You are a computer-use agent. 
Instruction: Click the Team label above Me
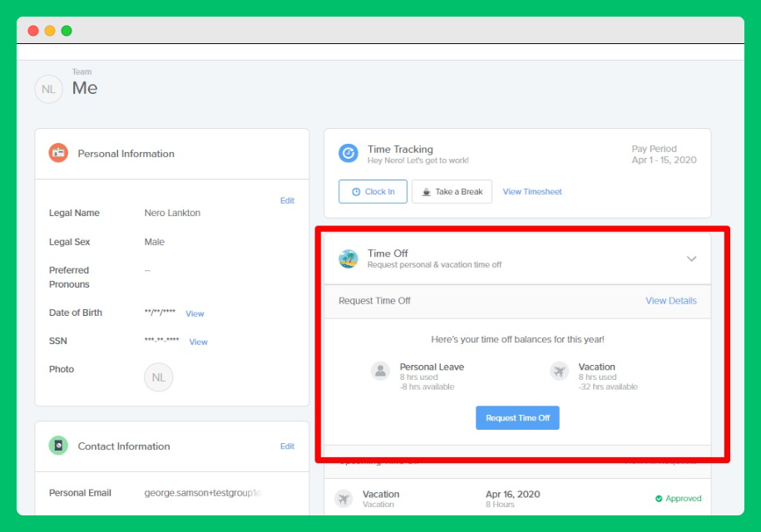(82, 71)
